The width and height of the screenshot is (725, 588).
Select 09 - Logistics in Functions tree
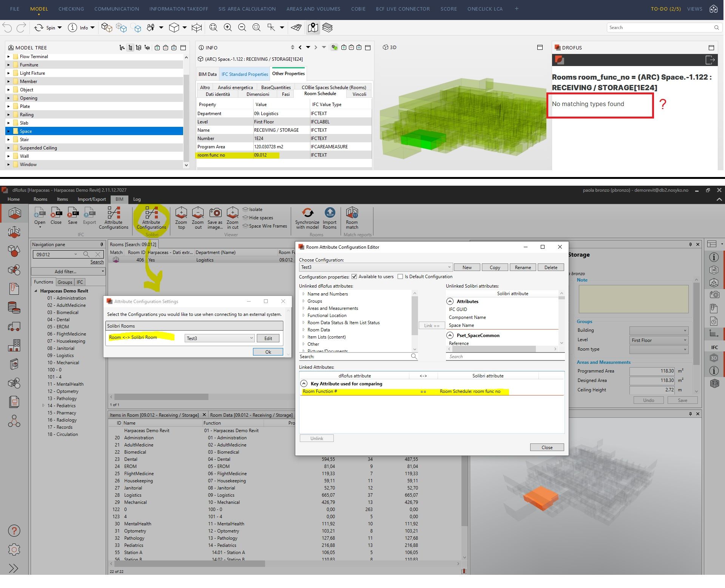point(60,356)
